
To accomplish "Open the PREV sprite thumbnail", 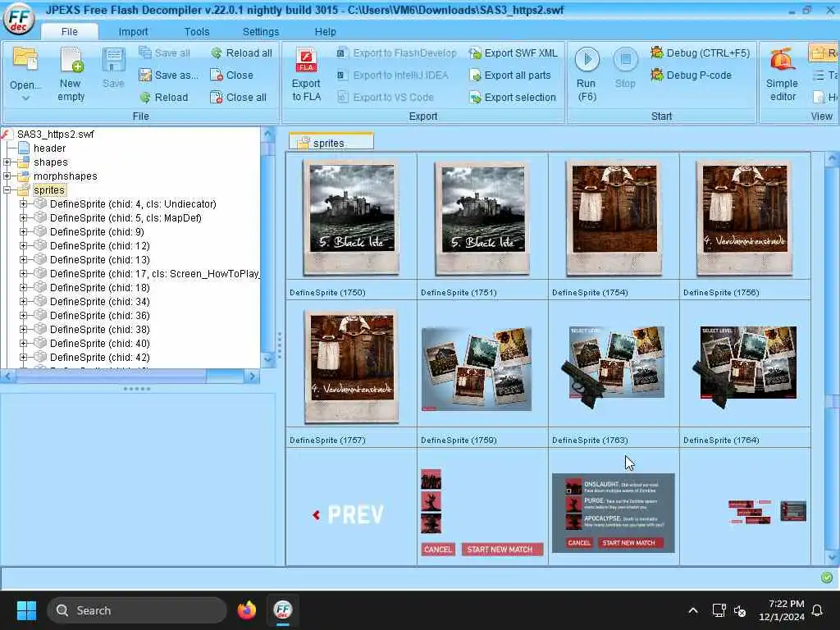I will point(348,515).
